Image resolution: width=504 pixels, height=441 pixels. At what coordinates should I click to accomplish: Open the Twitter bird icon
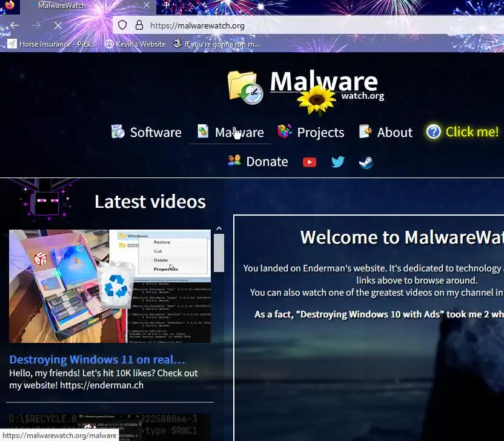point(338,162)
